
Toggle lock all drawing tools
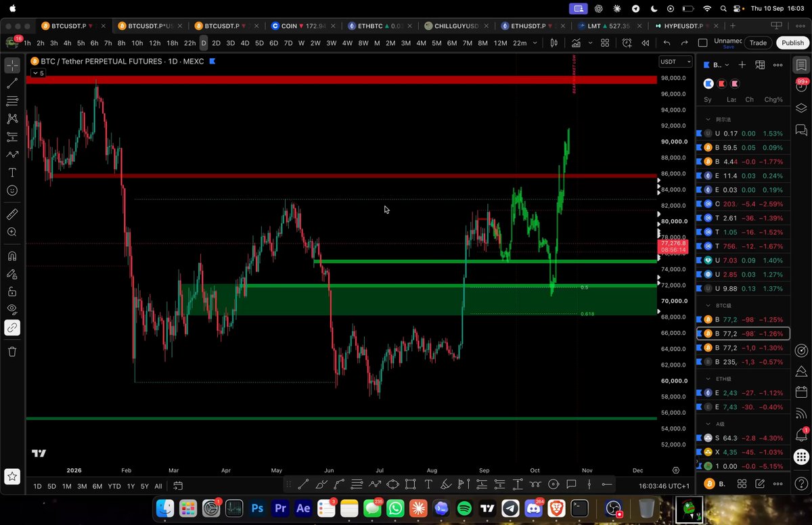point(12,292)
